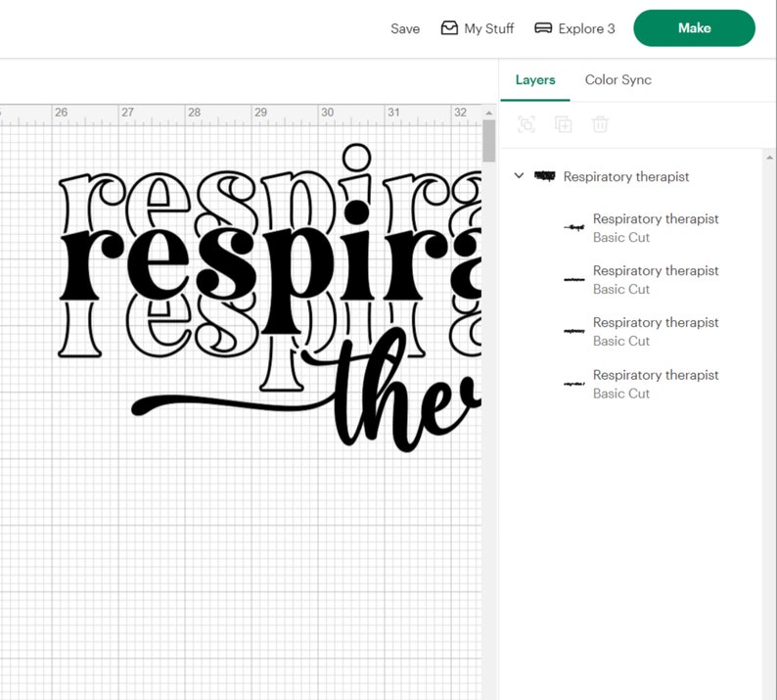Click the Duplicate layer icon
The height and width of the screenshot is (700, 777).
[x=563, y=124]
